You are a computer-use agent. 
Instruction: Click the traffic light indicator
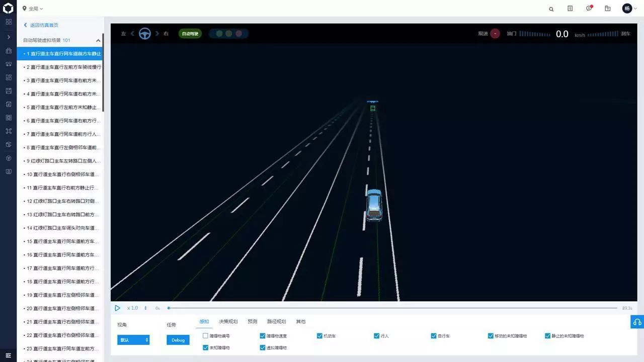click(229, 34)
